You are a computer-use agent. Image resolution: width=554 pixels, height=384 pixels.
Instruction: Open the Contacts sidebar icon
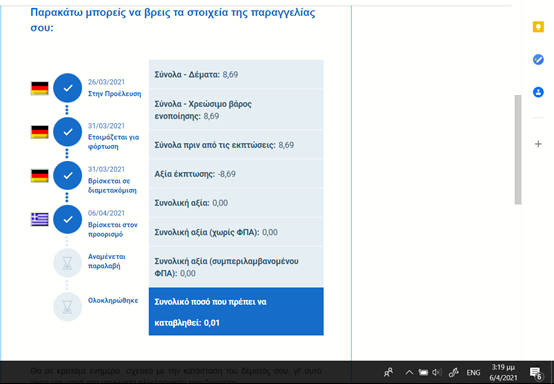(538, 92)
